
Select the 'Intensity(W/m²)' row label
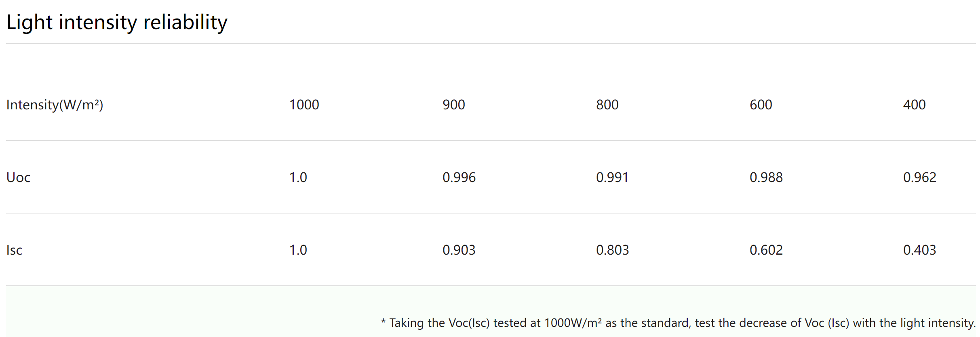click(55, 105)
